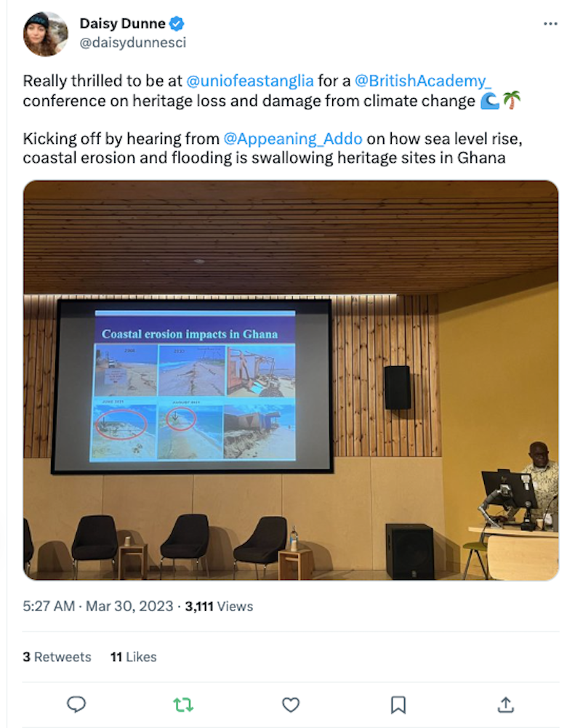The image size is (567, 728).
Task: Click the blue verified checkmark badge
Action: (x=177, y=23)
